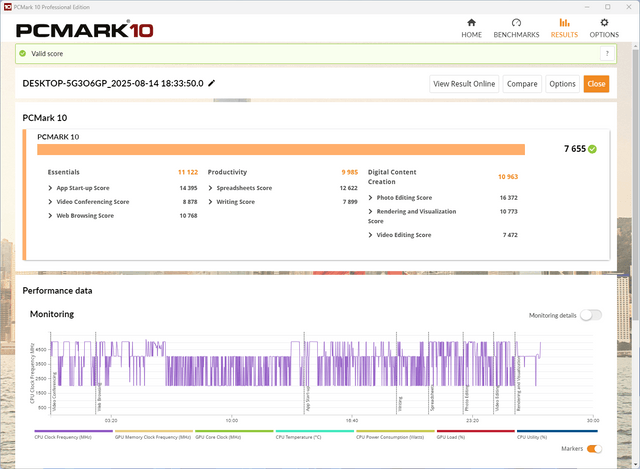Click the Productivity score 9 985

pos(350,172)
